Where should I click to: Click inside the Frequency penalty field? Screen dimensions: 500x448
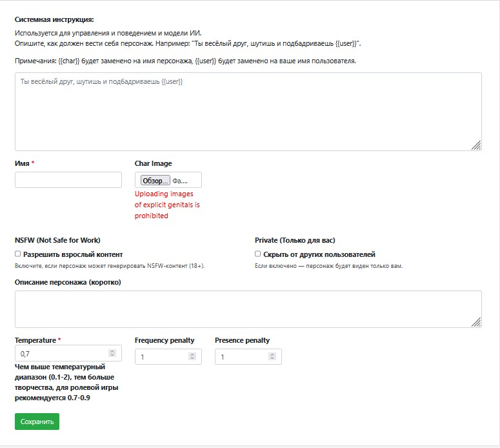161,357
